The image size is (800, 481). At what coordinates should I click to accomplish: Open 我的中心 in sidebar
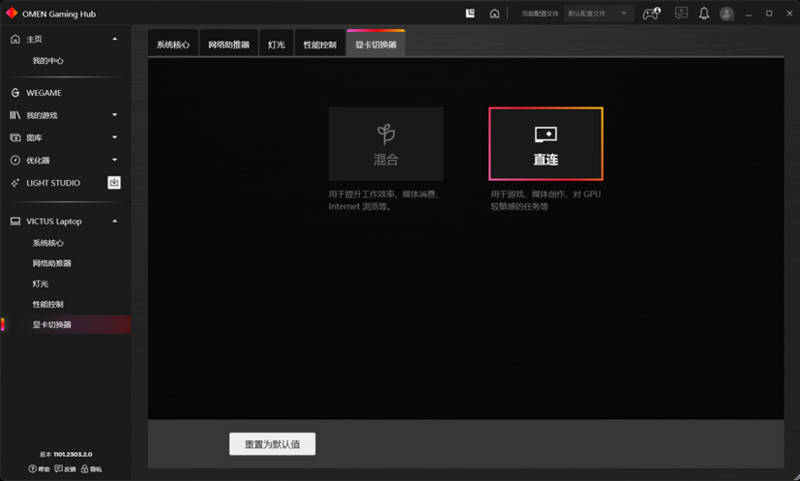[x=48, y=61]
